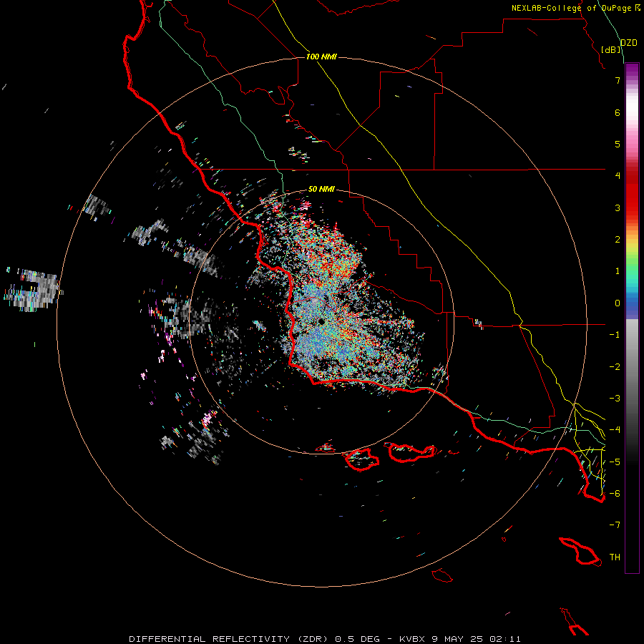644x644 pixels.
Task: Select the 2 dB color scale label
Action: [618, 240]
